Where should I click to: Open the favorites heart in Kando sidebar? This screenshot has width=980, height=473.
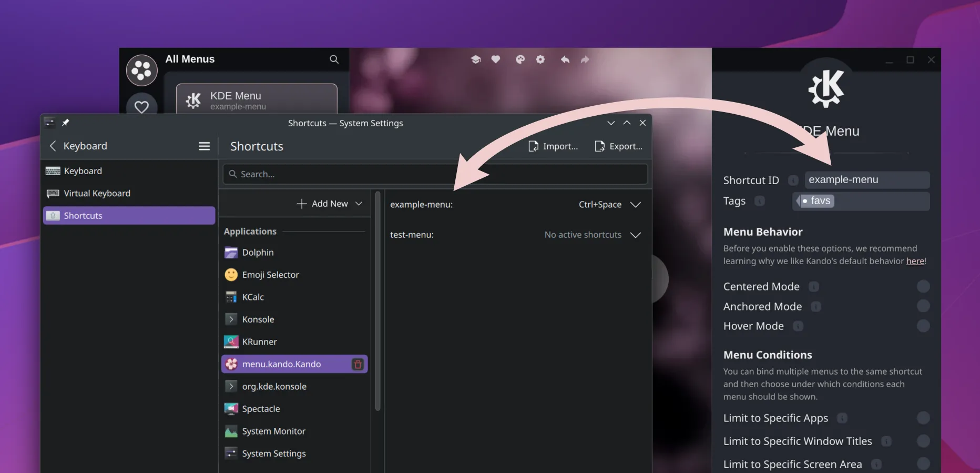coord(141,107)
